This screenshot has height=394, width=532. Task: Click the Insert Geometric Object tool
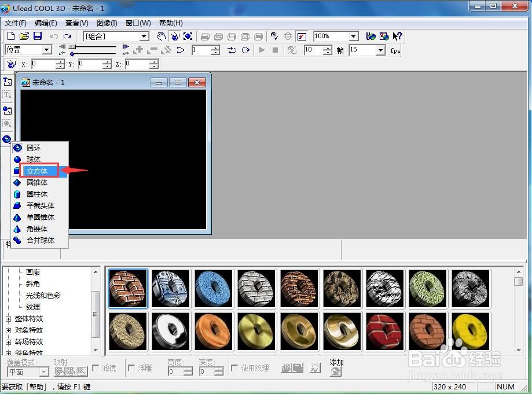pos(6,139)
